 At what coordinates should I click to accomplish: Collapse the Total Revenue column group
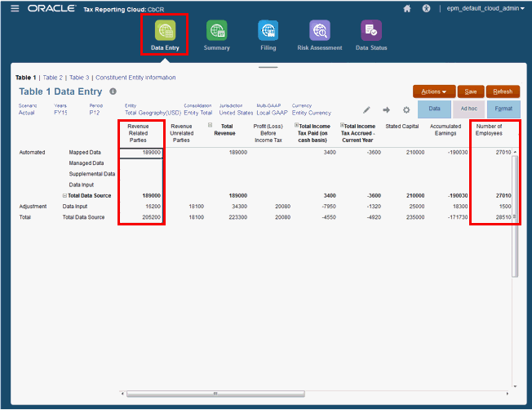pos(210,125)
